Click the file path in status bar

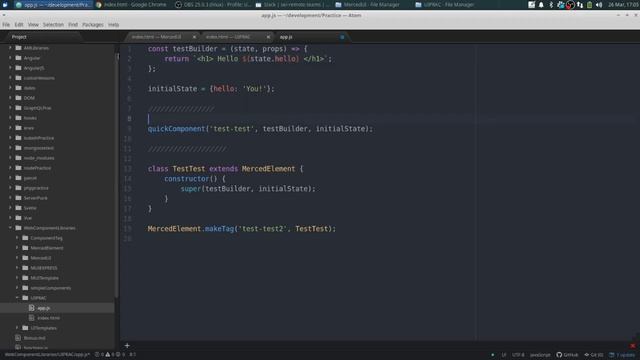(x=47, y=355)
